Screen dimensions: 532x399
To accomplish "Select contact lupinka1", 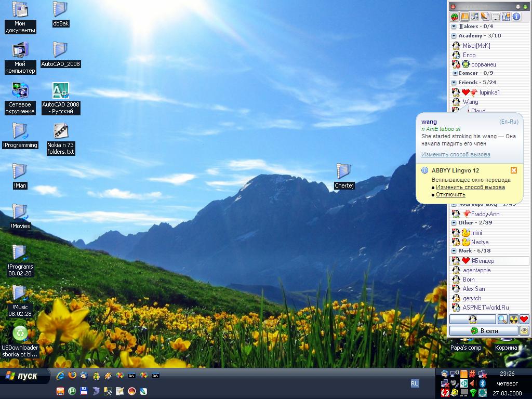I will coord(489,92).
